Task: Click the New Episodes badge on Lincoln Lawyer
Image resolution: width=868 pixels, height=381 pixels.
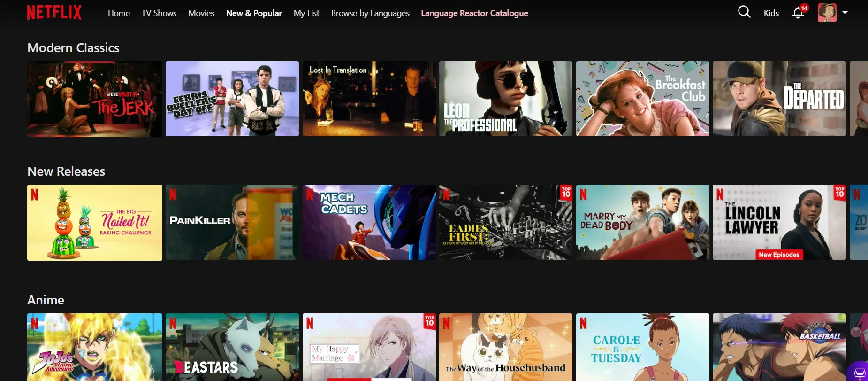Action: [x=779, y=255]
